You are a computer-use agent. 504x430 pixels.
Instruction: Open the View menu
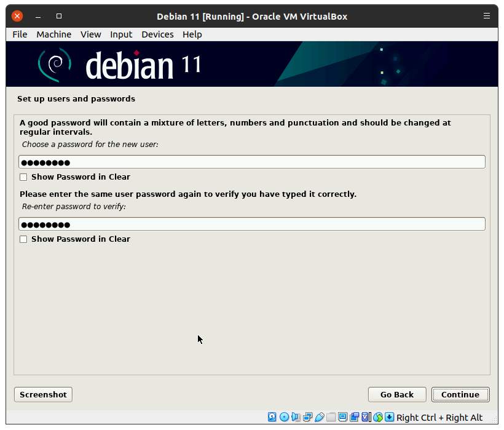(90, 34)
